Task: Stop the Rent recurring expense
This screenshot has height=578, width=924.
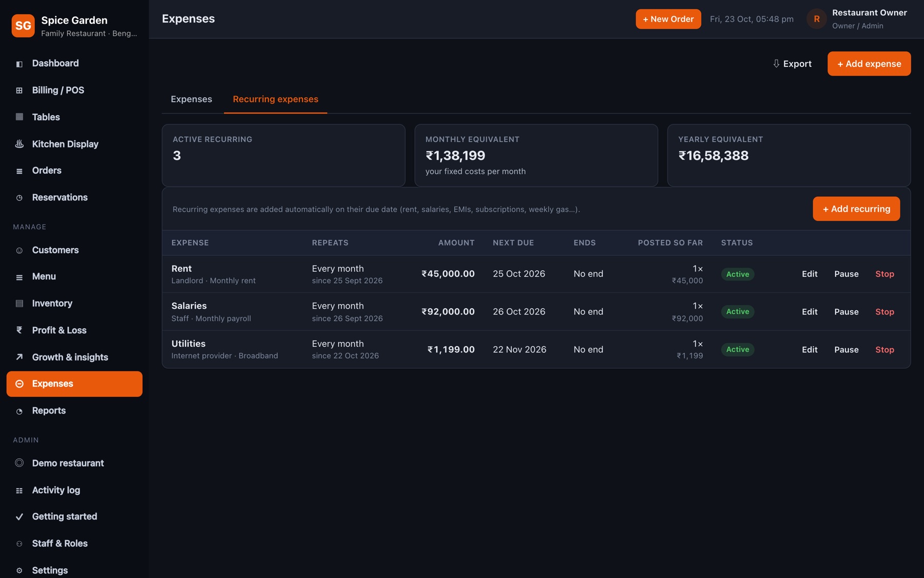Action: click(884, 274)
